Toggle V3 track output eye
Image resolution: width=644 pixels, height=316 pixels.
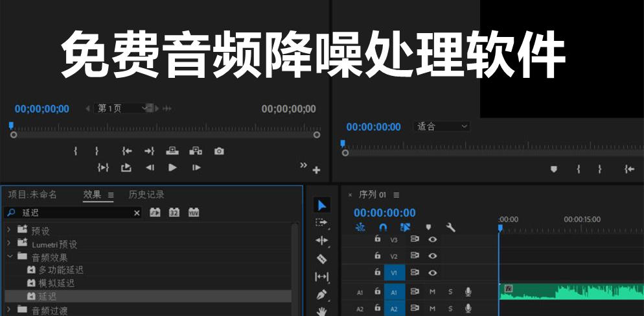[432, 239]
